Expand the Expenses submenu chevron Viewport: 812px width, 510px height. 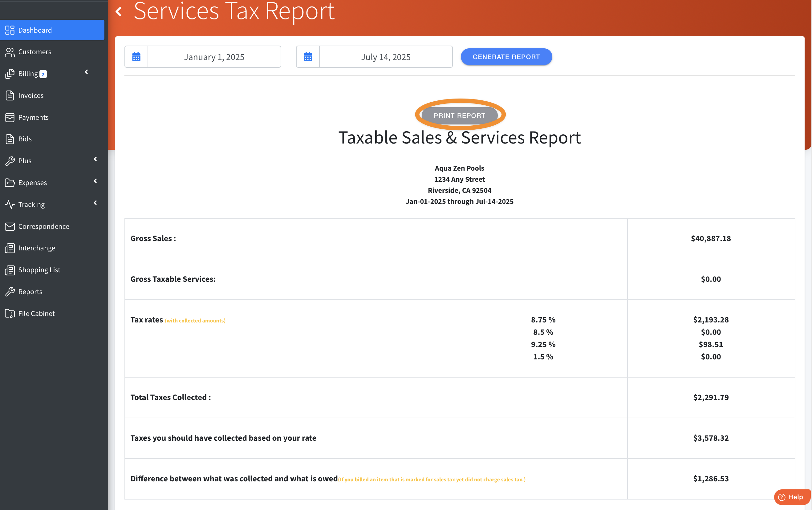click(95, 181)
